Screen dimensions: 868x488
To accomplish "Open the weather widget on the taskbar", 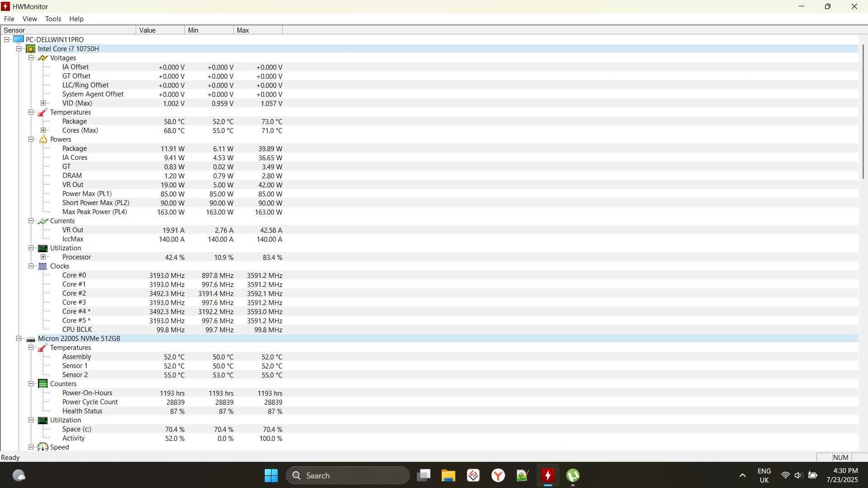I will tap(19, 475).
